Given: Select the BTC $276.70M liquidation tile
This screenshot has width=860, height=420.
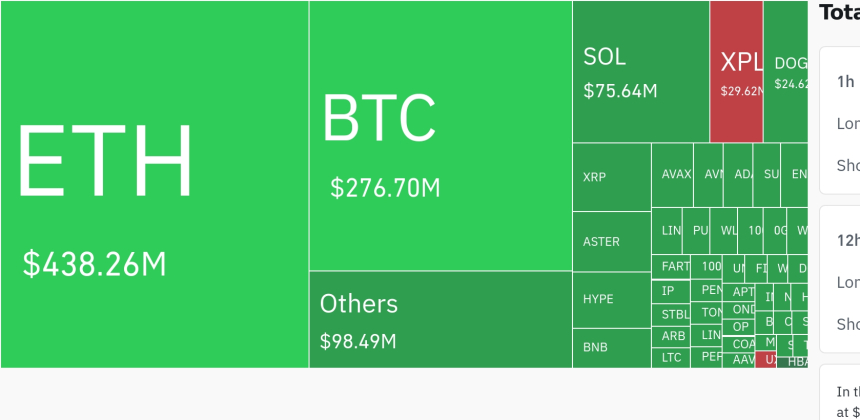Looking at the screenshot, I should [x=440, y=136].
